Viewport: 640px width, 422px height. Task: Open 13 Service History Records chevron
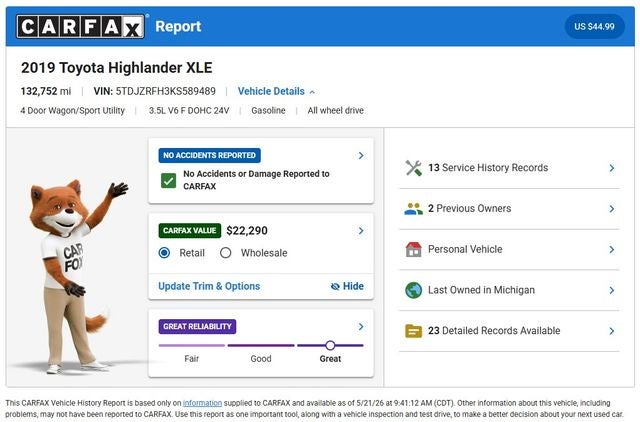point(611,168)
